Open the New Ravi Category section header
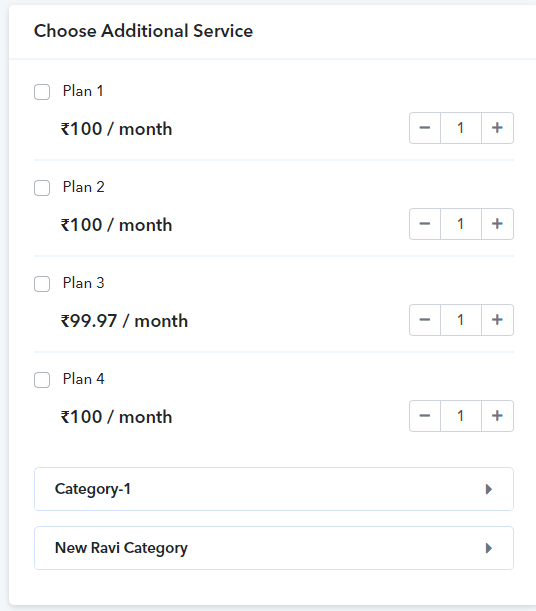The height and width of the screenshot is (611, 536). tap(274, 548)
